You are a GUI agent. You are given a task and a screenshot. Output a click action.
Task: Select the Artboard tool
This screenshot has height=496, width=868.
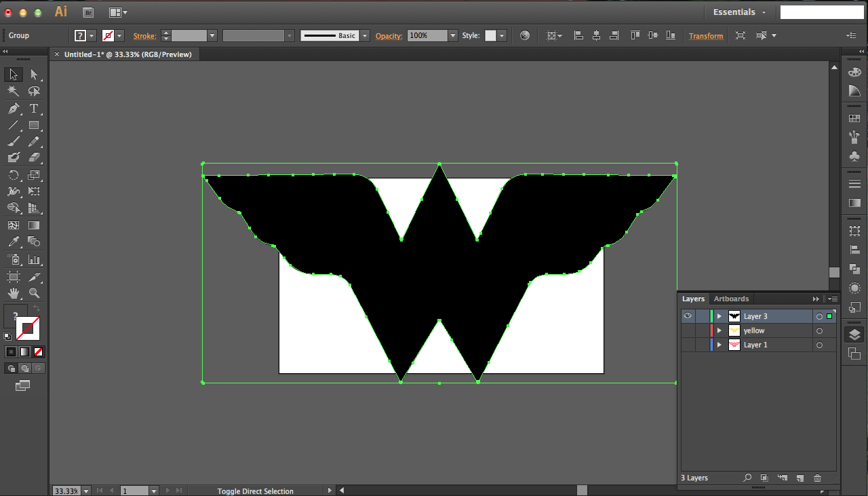[14, 277]
